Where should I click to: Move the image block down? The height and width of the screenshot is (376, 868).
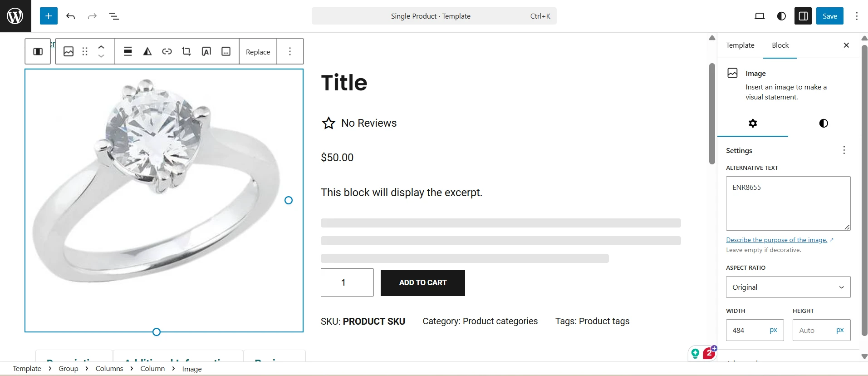tap(101, 56)
